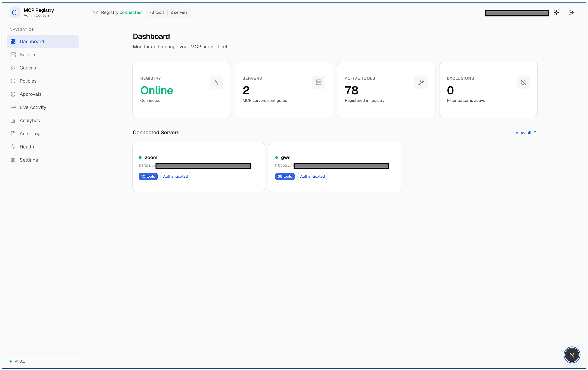The image size is (588, 370).
Task: Click the Dashboard grid icon in sidebar
Action: [13, 42]
